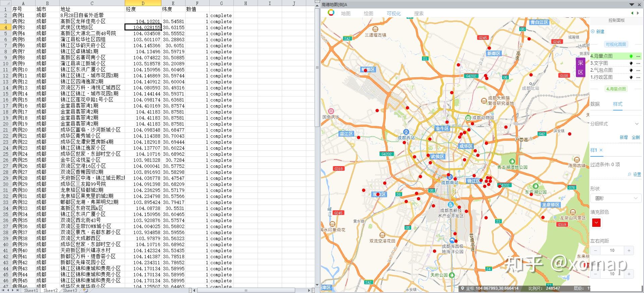Viewport: 644px width, 293px height.
Task: Switch to the 搜索 tab
Action: pos(419,13)
